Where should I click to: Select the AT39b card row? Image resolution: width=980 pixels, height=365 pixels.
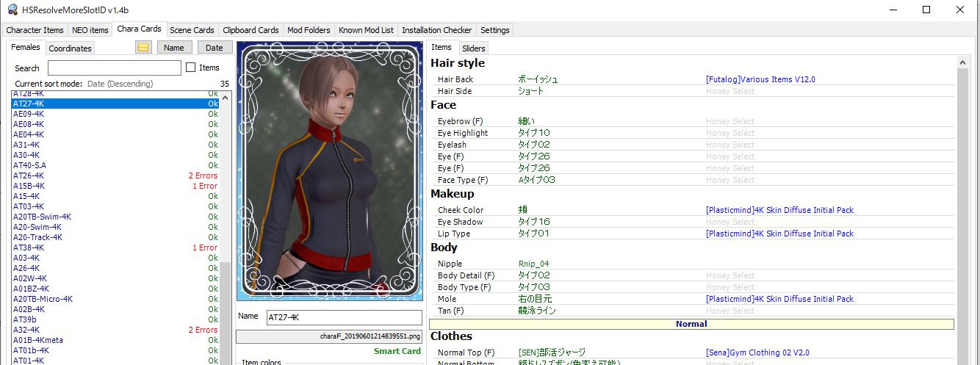point(116,319)
